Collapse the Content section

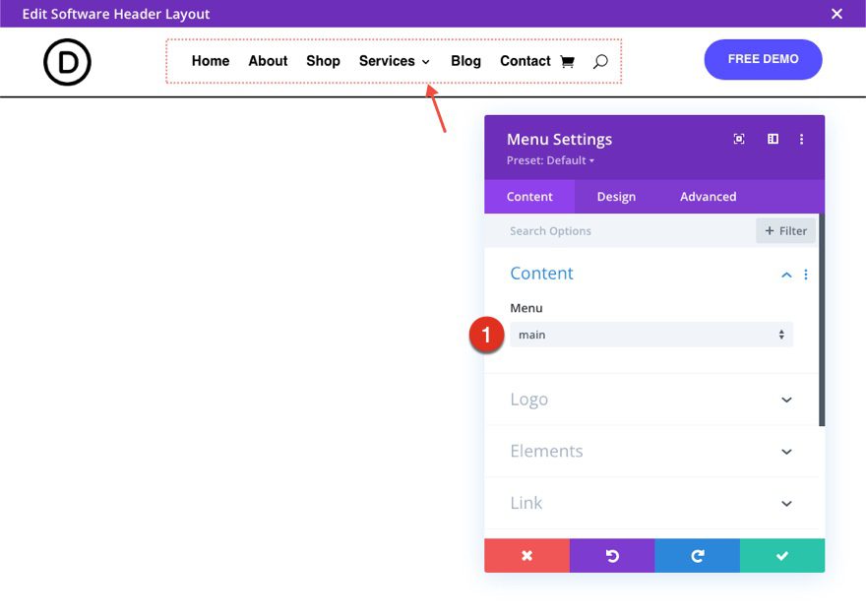785,275
